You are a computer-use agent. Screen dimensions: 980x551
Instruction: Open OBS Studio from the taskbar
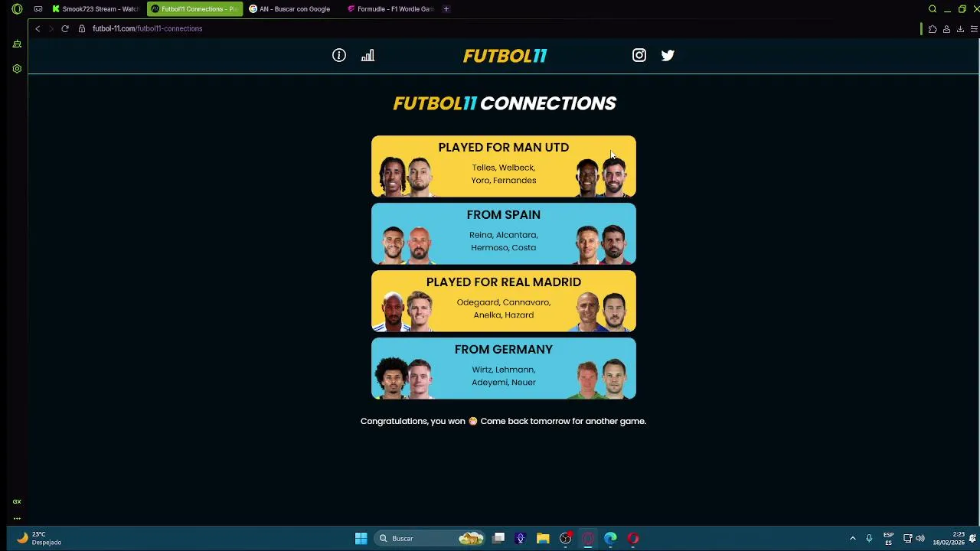click(565, 538)
